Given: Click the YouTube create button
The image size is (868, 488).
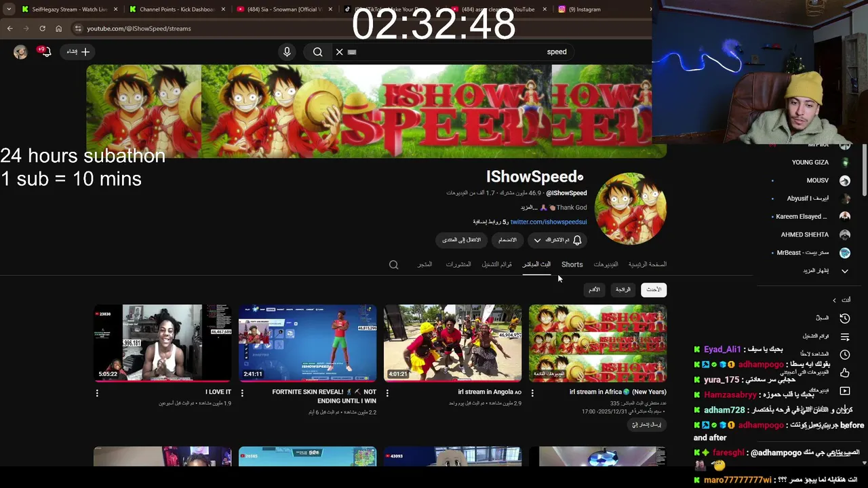Looking at the screenshot, I should [x=78, y=52].
